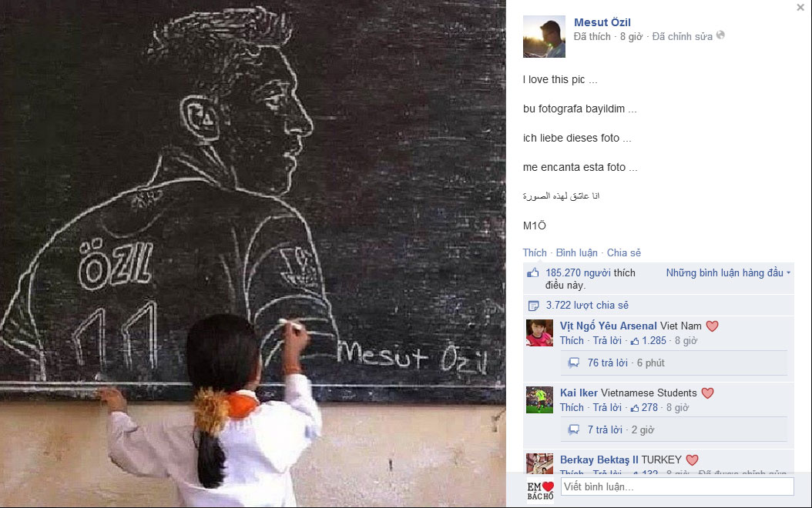Viewport: 812px width, 508px height.
Task: Click the like-count thumb icon showing 1.285
Action: (634, 341)
